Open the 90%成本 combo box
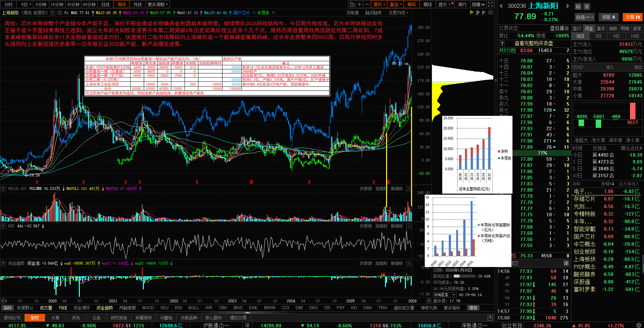 point(445,295)
